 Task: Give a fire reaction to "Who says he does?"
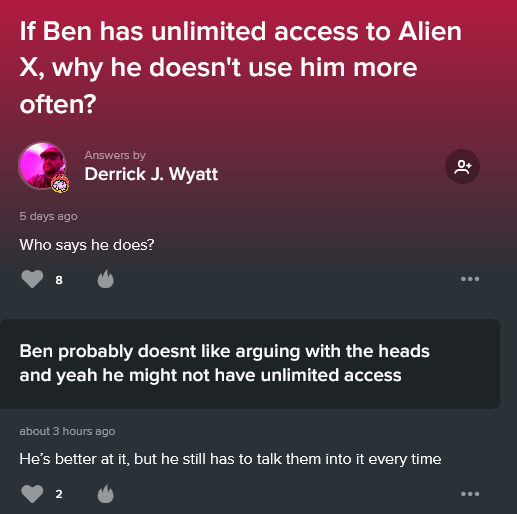tap(106, 279)
